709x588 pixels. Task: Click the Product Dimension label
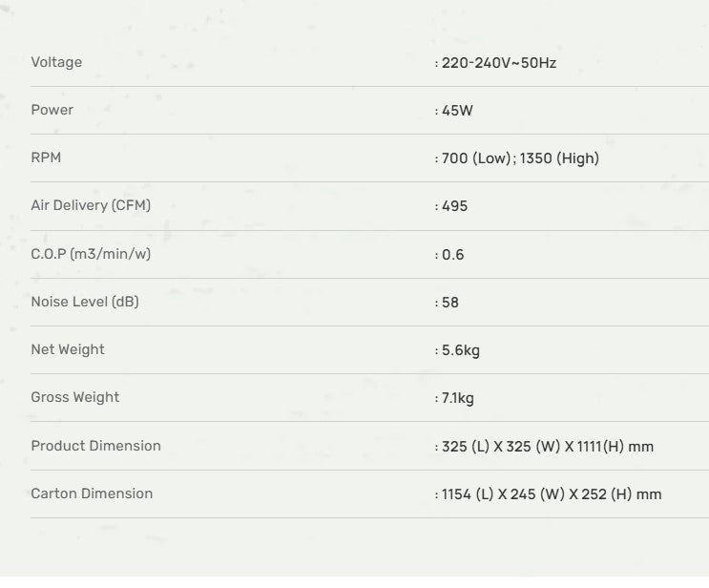(x=95, y=446)
